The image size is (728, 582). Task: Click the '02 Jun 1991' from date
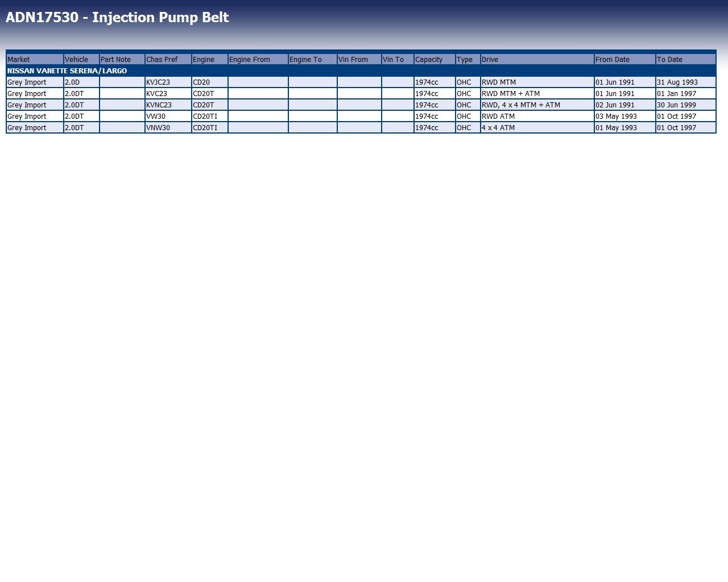click(625, 105)
